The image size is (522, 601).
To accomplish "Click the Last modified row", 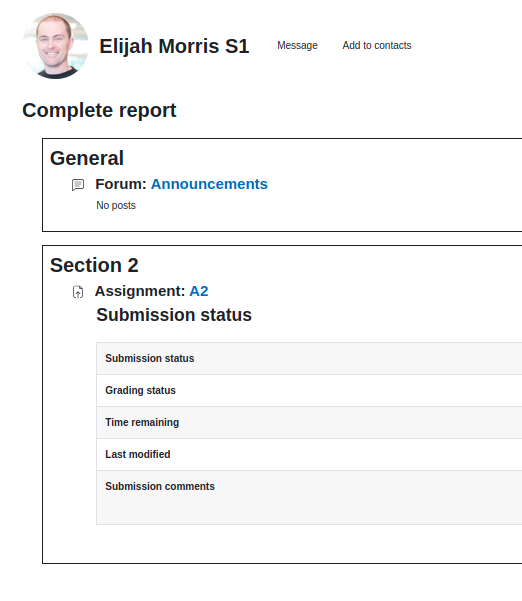I will (309, 455).
